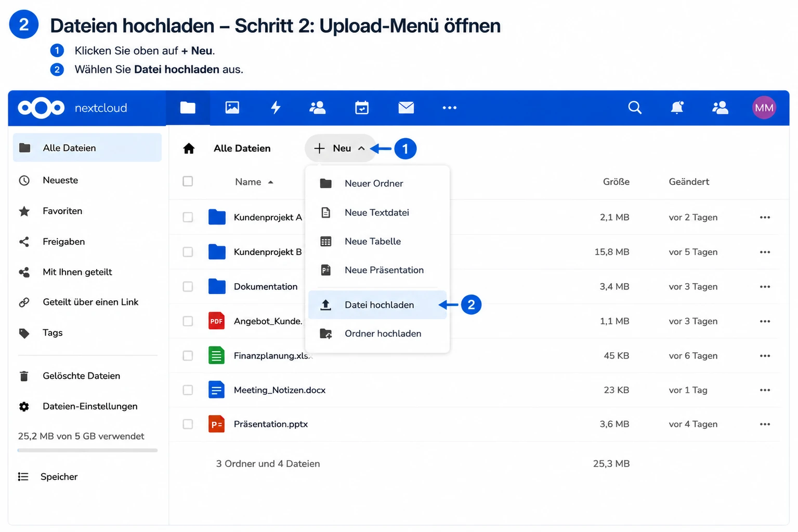Check the Kundenprojekt A checkbox
Viewport: 798px width, 532px height.
(188, 217)
